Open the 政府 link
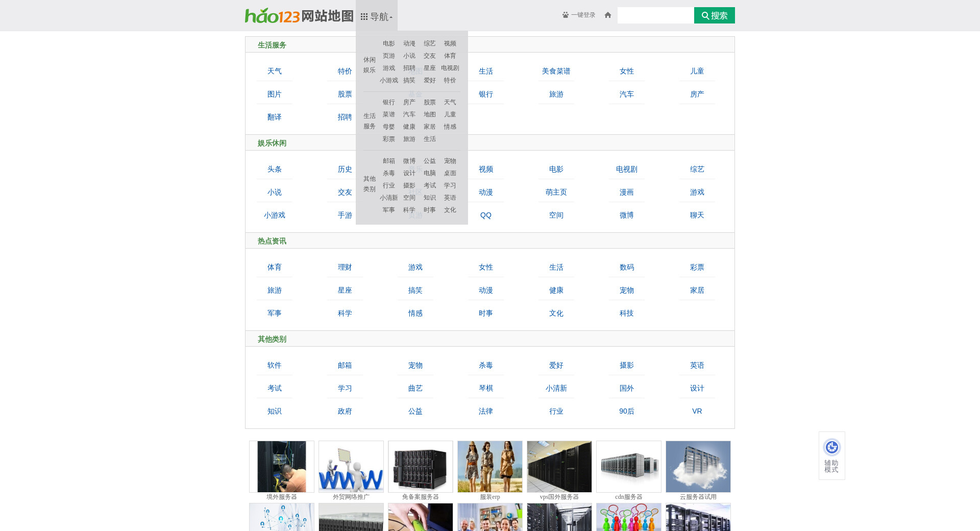 click(x=345, y=411)
